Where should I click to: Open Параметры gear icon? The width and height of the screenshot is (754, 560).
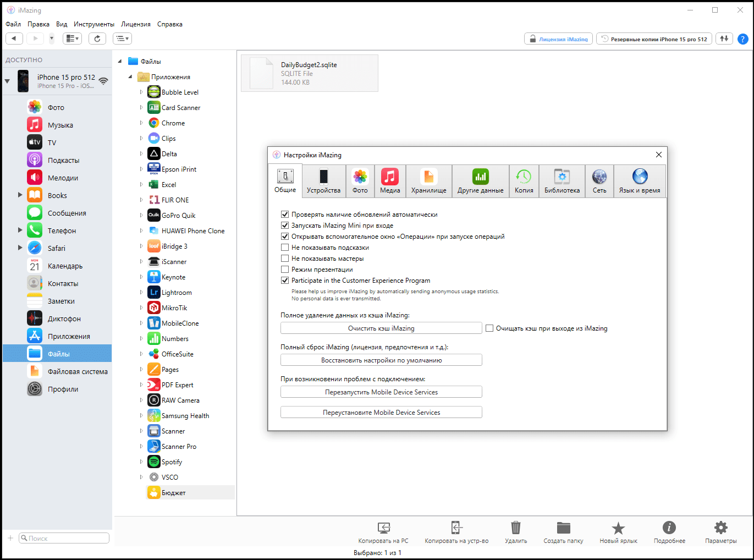(x=721, y=528)
